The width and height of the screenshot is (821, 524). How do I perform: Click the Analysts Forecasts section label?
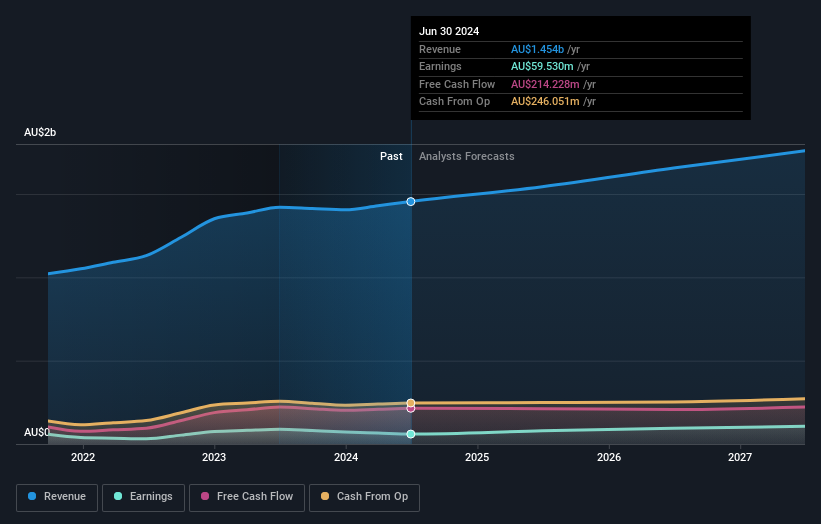(467, 156)
